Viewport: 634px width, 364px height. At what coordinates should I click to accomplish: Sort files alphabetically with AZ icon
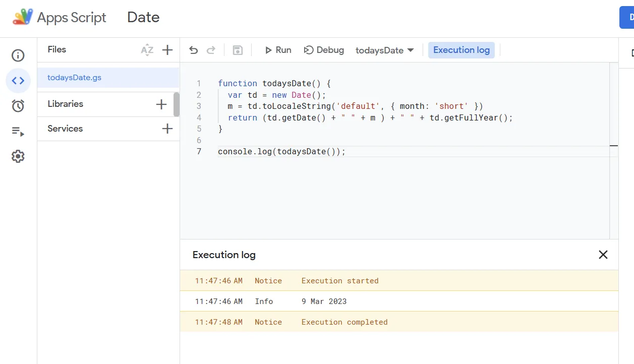[147, 50]
